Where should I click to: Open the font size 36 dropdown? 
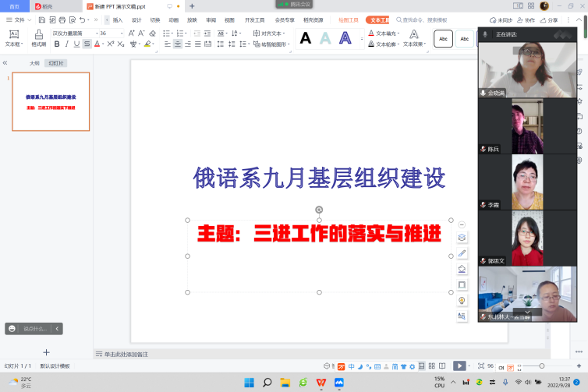pos(122,34)
